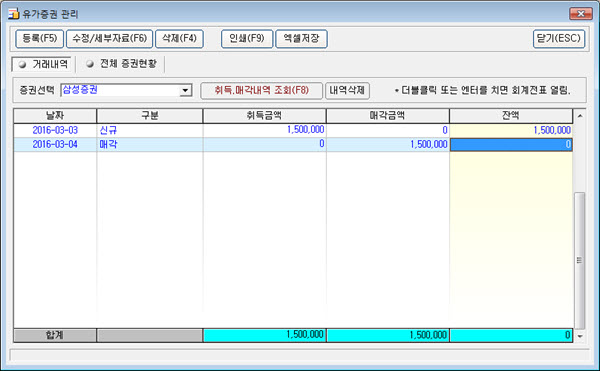Image resolution: width=600 pixels, height=371 pixels.
Task: Click the 내역삭제 button
Action: (347, 91)
